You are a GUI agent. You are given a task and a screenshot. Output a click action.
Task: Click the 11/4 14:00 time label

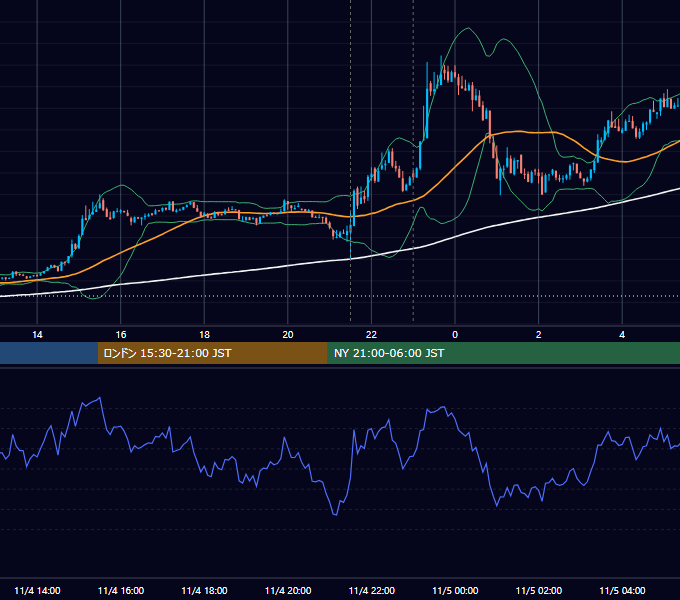pos(37,590)
